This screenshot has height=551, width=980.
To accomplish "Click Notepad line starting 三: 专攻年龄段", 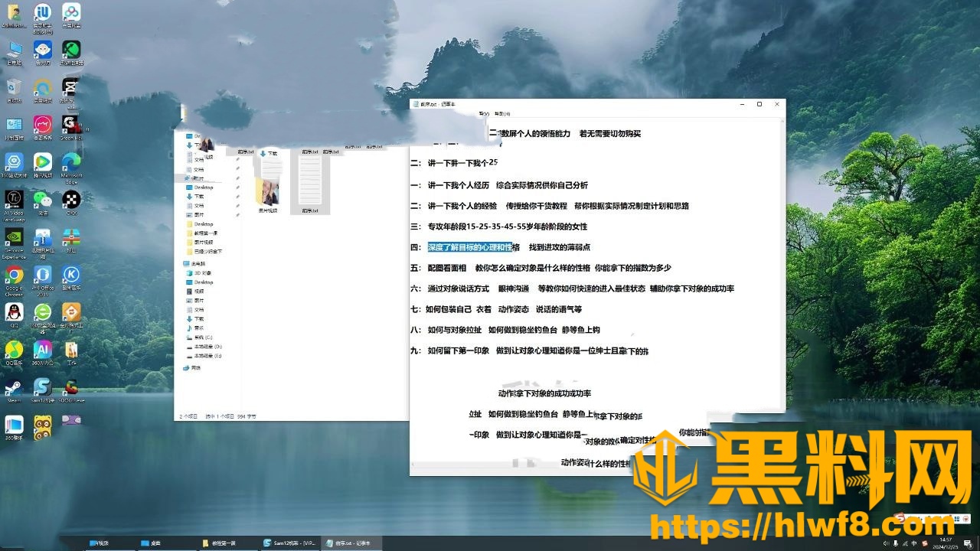I will pos(499,227).
